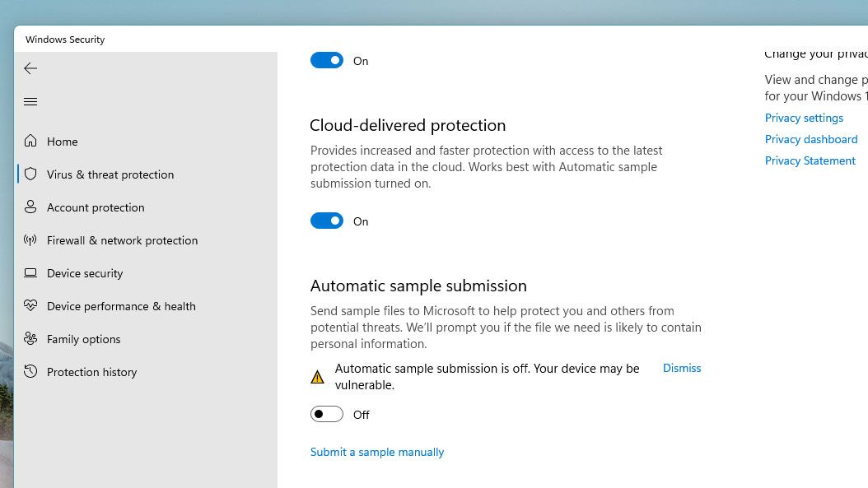View the Privacy Statement

point(810,160)
